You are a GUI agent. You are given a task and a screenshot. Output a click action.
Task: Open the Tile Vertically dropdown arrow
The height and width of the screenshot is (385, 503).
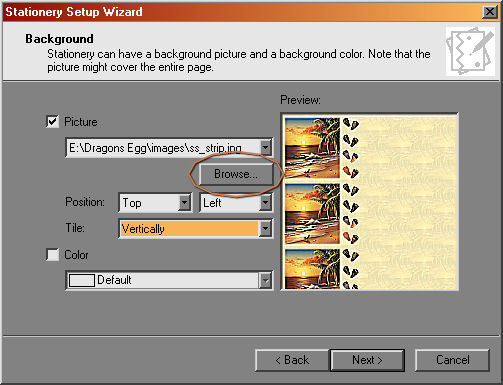tap(265, 229)
